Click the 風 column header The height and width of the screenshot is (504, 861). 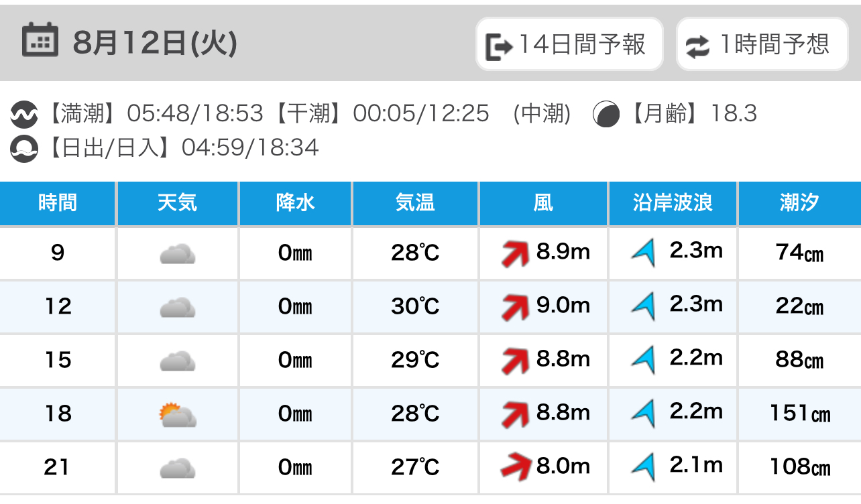[x=543, y=202]
